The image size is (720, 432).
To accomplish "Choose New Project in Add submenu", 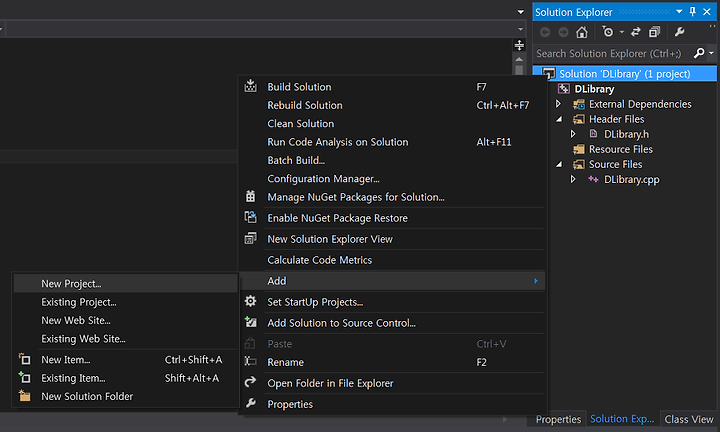I will [x=125, y=284].
